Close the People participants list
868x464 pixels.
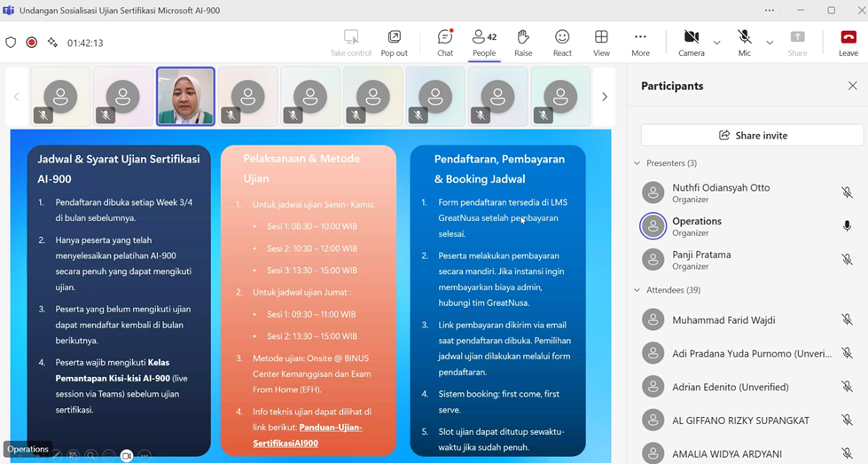coord(484,43)
